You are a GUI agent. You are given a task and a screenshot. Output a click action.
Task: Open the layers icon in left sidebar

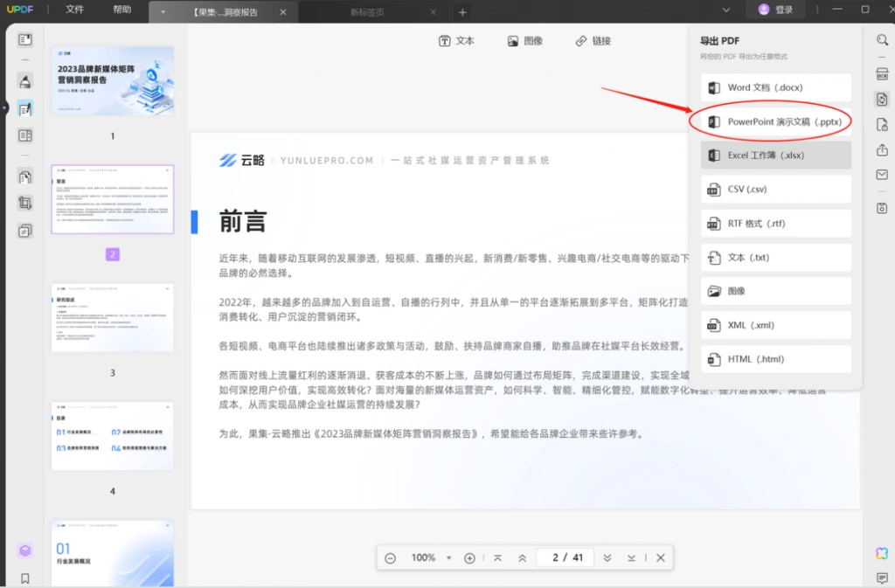point(25,550)
